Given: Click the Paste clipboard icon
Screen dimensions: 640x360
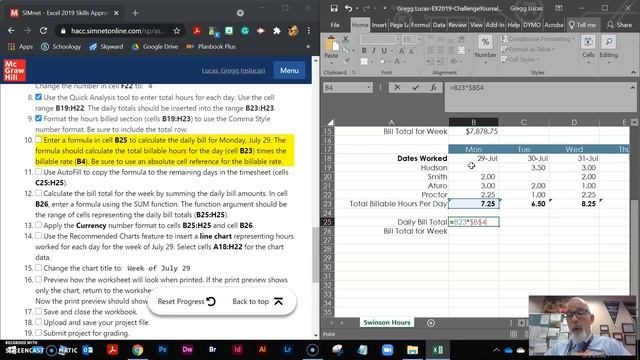Looking at the screenshot, I should pos(331,44).
